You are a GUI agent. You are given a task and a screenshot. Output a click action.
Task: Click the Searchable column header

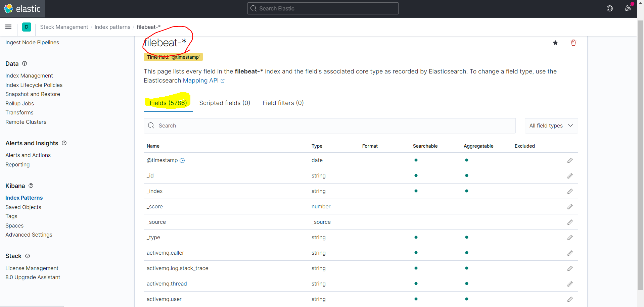click(x=425, y=146)
